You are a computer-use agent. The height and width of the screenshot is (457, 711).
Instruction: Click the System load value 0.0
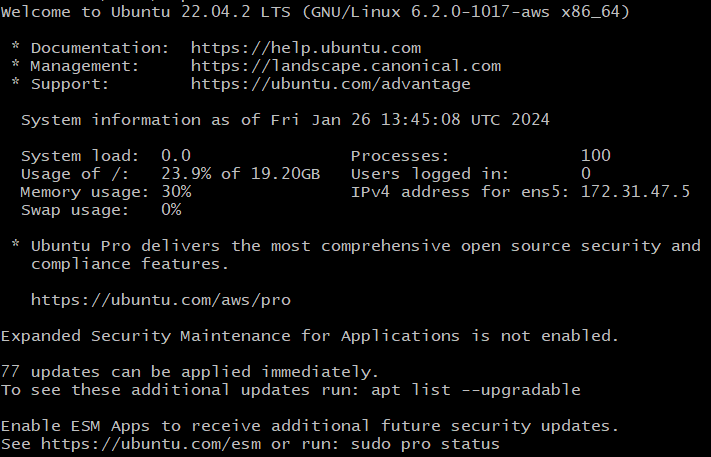[x=176, y=156]
